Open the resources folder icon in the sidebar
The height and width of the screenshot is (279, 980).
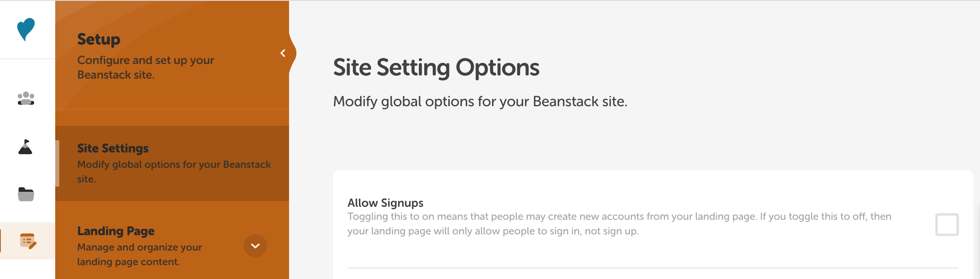(26, 194)
